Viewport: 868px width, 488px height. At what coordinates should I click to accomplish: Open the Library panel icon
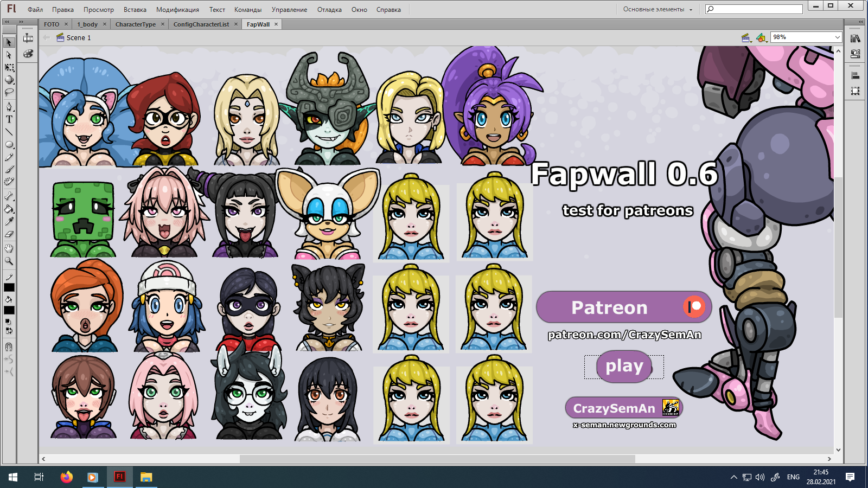[x=856, y=38]
